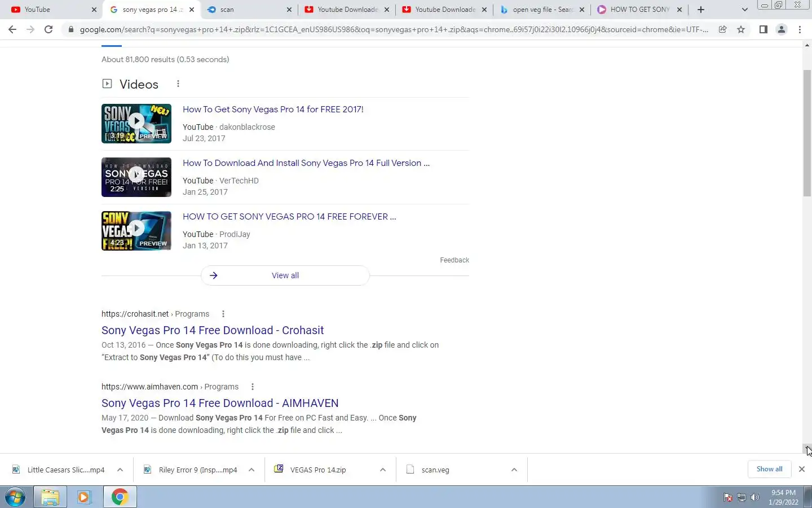Open Videos section more options

click(x=178, y=84)
